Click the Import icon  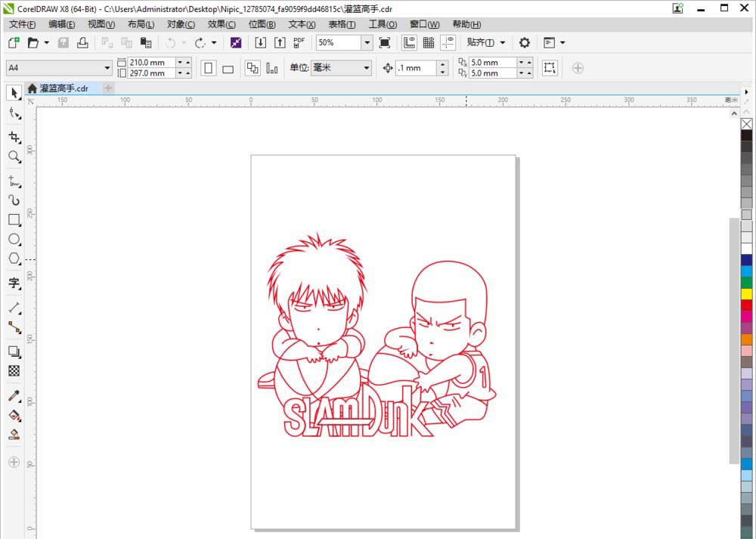[260, 42]
